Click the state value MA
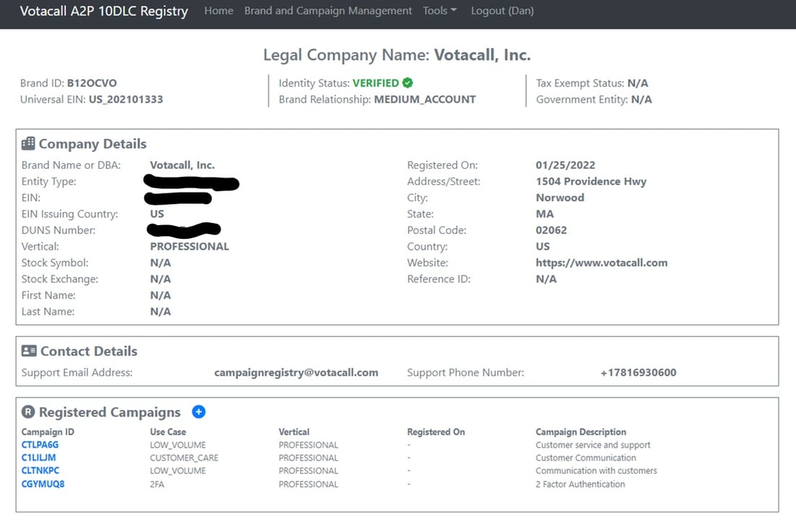 click(x=545, y=214)
